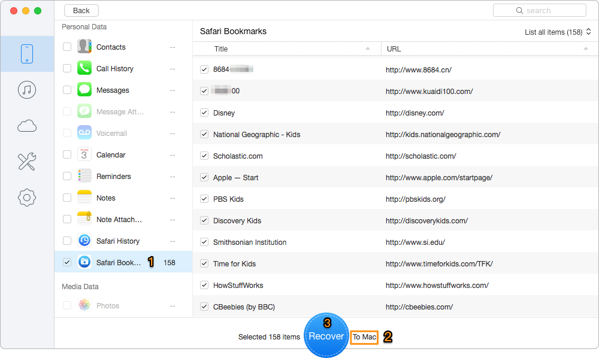
Task: Click the search magnifier icon
Action: (519, 10)
